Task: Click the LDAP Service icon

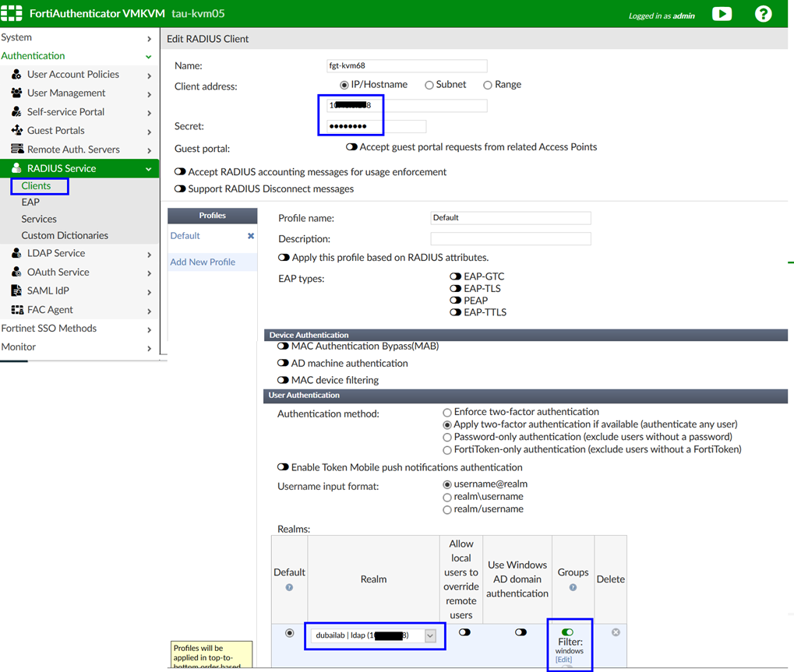Action: (16, 253)
